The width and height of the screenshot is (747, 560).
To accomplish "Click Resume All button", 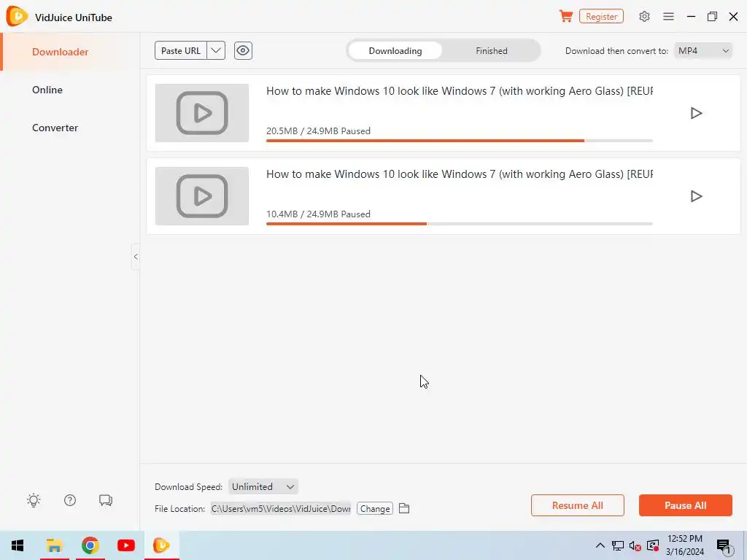I will 578,505.
